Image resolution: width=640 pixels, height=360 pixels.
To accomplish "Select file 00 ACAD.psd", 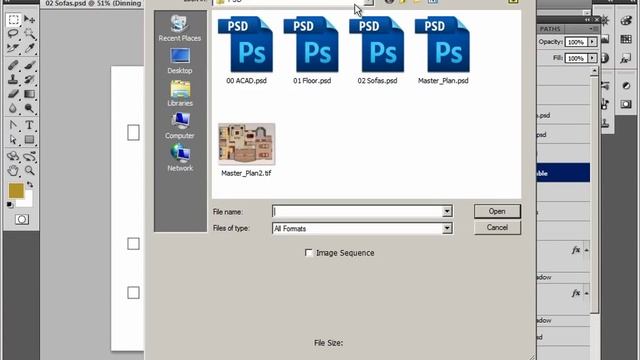I will 246,51.
